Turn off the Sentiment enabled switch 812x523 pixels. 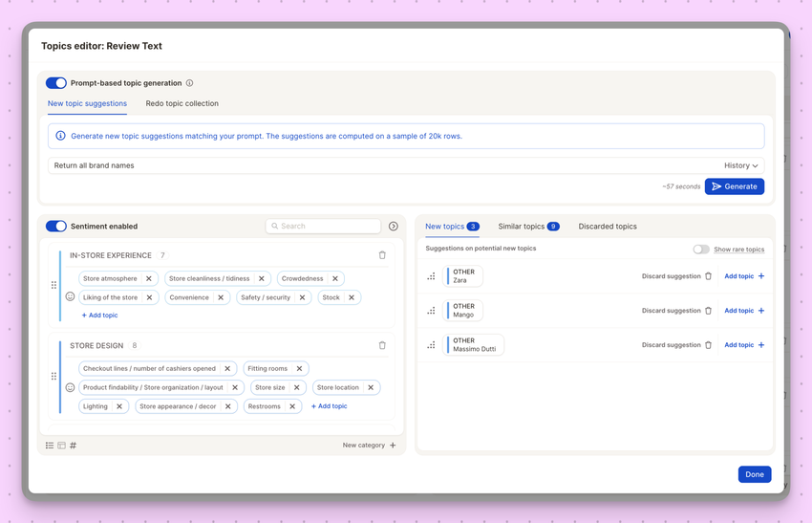(x=56, y=227)
